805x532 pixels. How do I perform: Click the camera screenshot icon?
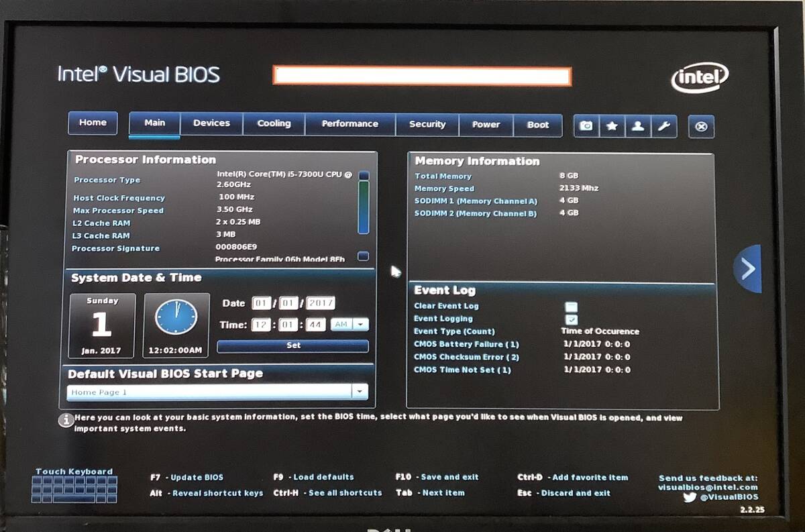click(586, 126)
